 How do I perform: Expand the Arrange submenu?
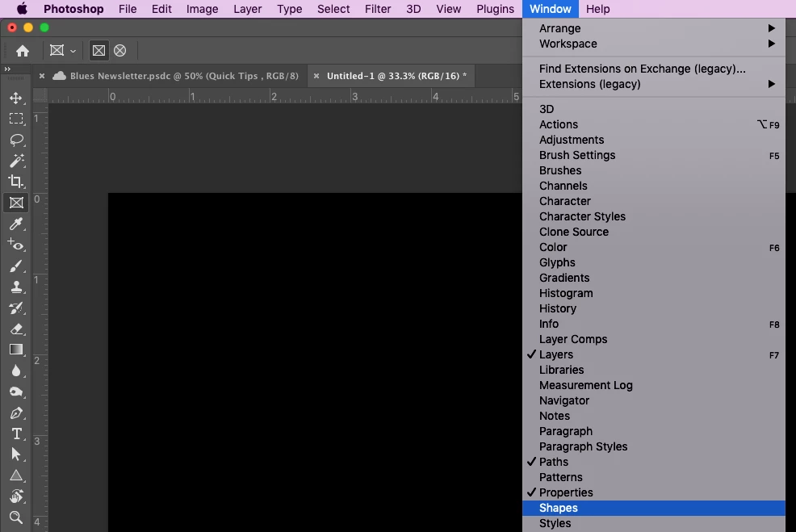tap(654, 28)
